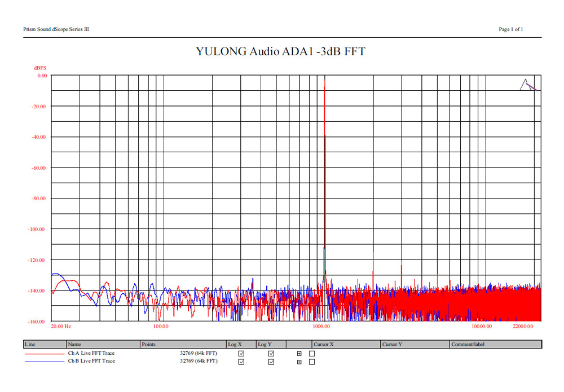Click the '-160.00' Y-axis label

pos(37,321)
